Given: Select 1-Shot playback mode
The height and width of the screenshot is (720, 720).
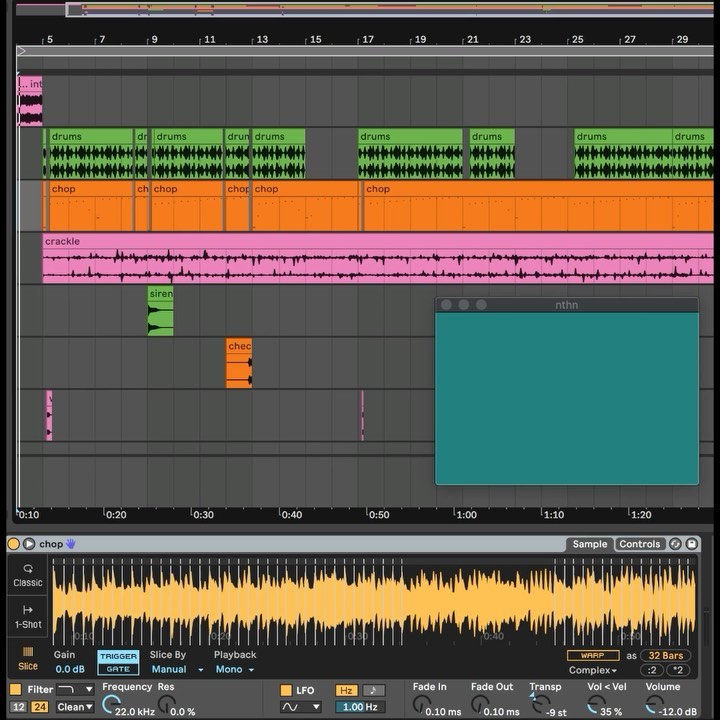Looking at the screenshot, I should (28, 616).
